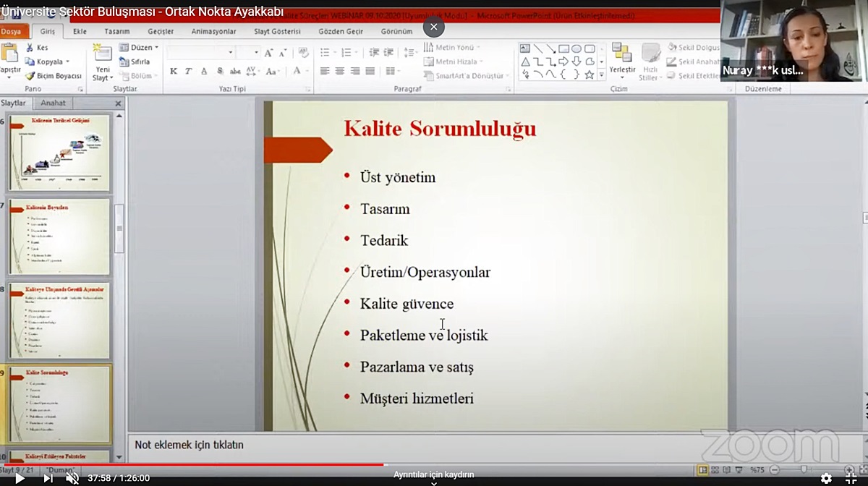Increase list indent level icon
The image size is (868, 486).
click(388, 52)
